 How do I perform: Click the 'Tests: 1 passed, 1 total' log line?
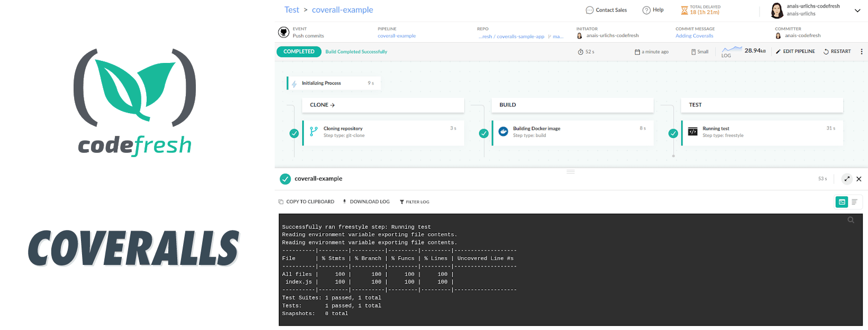point(331,306)
